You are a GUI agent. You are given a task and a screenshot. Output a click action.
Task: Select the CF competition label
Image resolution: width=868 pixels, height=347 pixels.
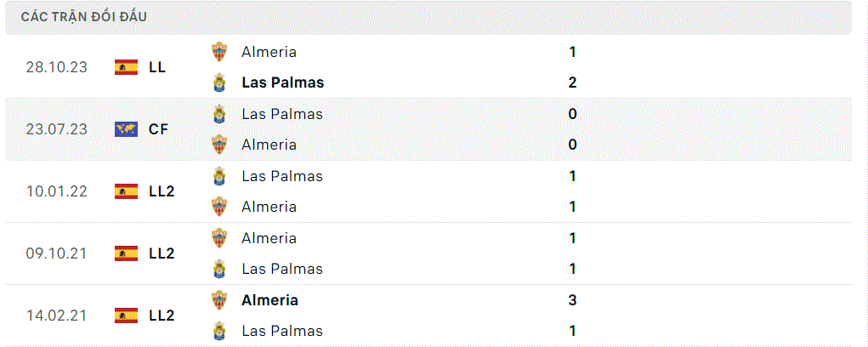158,129
